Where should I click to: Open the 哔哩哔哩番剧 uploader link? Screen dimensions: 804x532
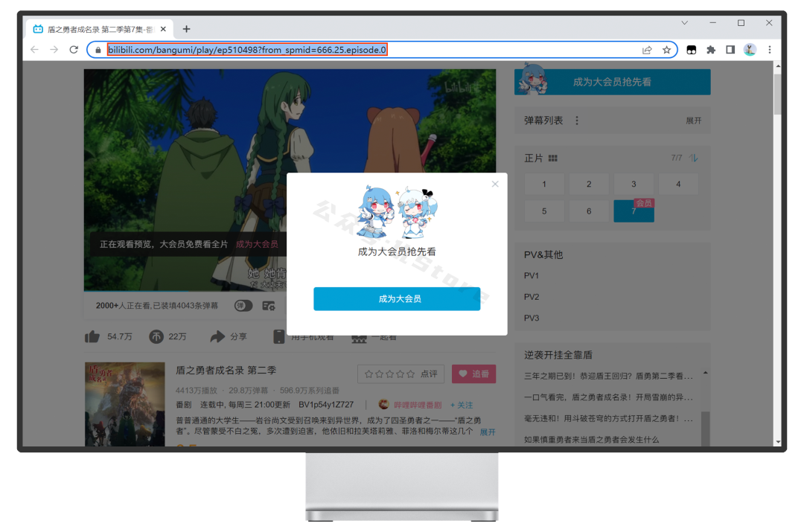click(418, 405)
